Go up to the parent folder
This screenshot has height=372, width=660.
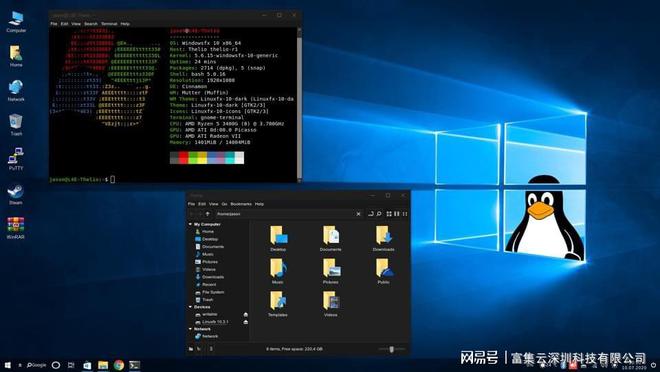click(x=208, y=214)
